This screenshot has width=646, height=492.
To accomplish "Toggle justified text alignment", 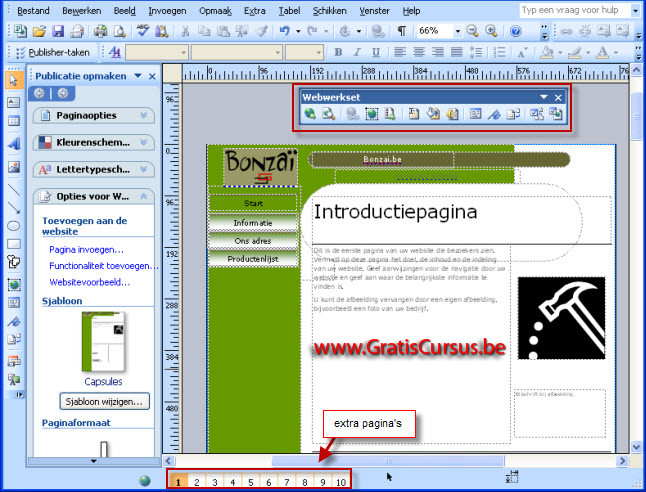I will (456, 52).
